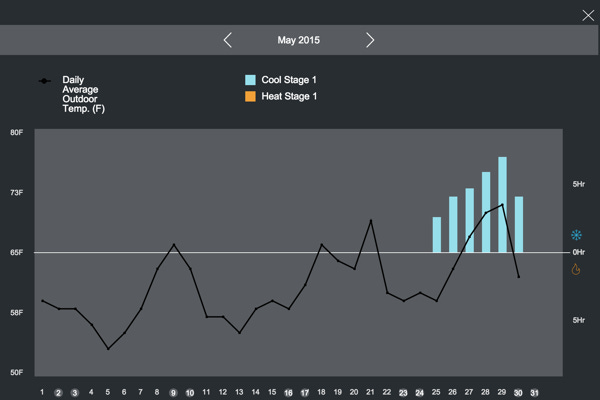Click the orange flame heating icon

click(x=576, y=269)
